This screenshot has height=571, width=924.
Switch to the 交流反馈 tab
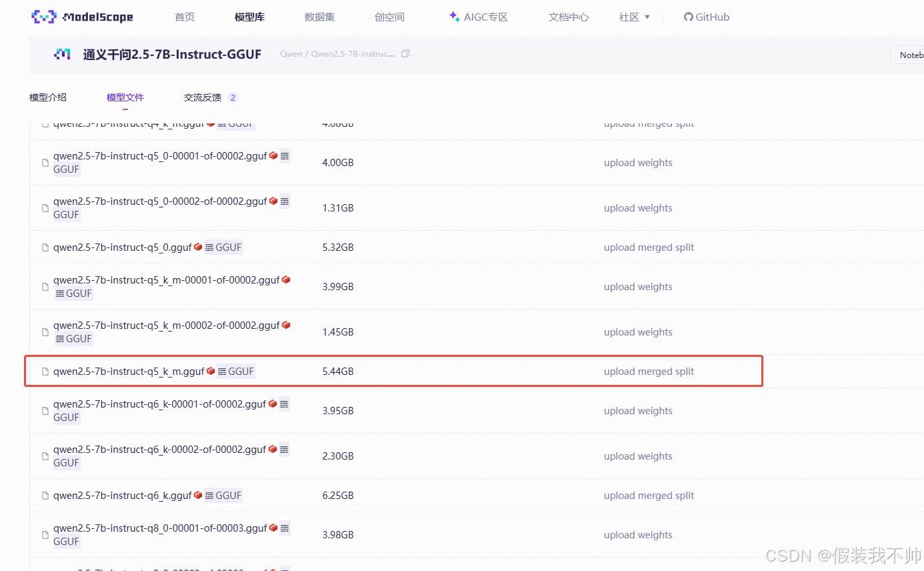203,97
